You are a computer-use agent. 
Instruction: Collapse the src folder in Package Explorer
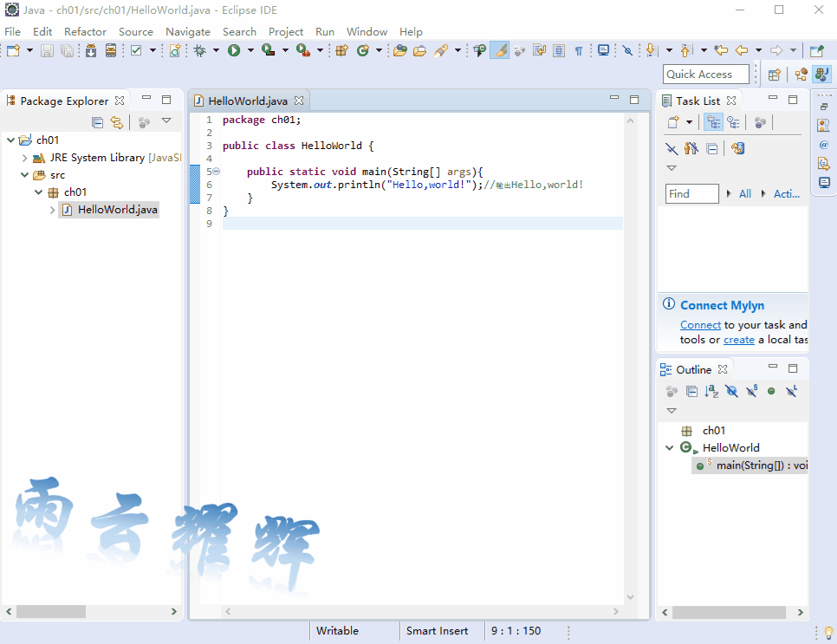24,175
